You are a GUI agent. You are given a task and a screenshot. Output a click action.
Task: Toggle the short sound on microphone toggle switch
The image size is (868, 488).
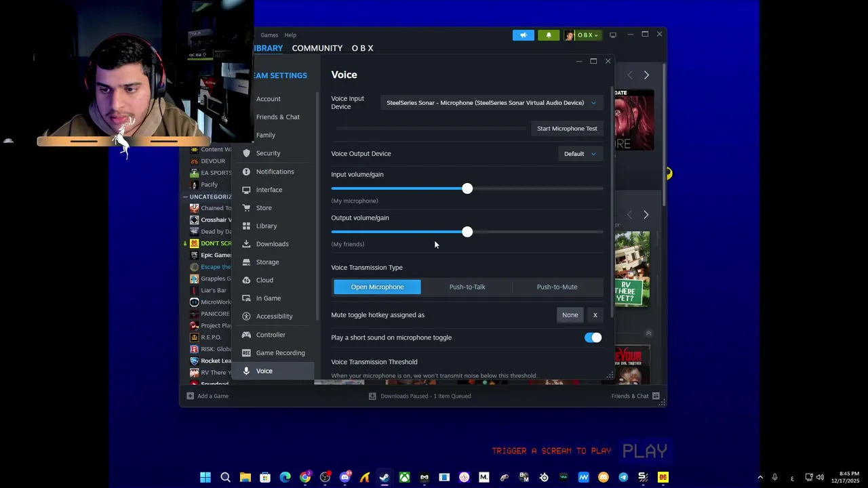(x=593, y=338)
